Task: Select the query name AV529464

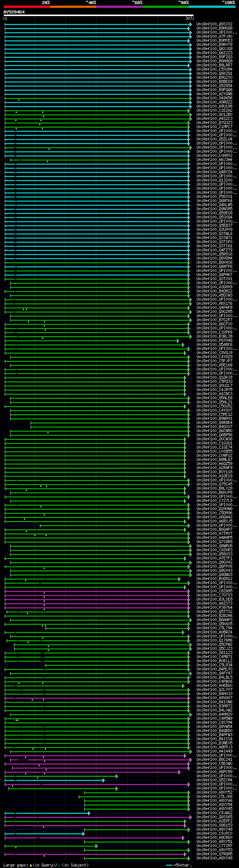Action: [14, 12]
